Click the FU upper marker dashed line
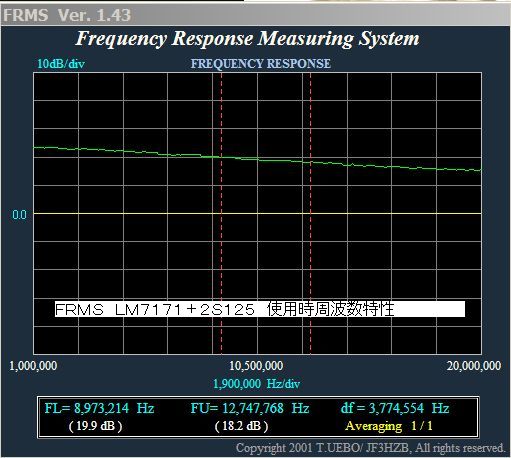This screenshot has width=511, height=458. coord(310,213)
